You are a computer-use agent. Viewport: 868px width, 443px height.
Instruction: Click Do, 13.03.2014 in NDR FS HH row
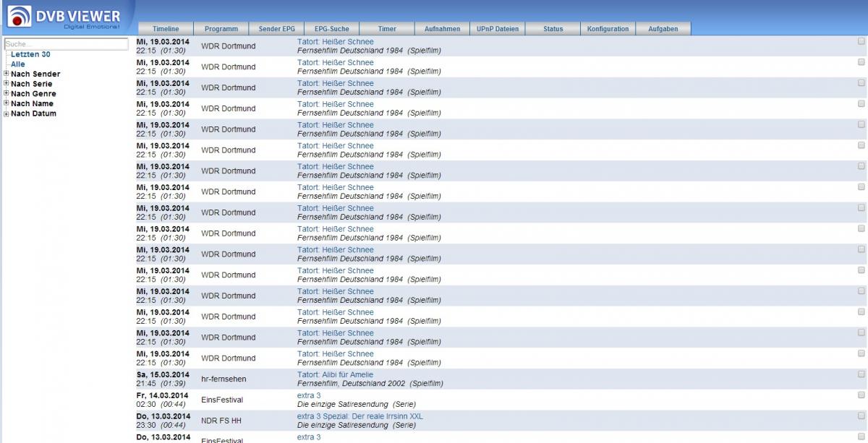163,417
